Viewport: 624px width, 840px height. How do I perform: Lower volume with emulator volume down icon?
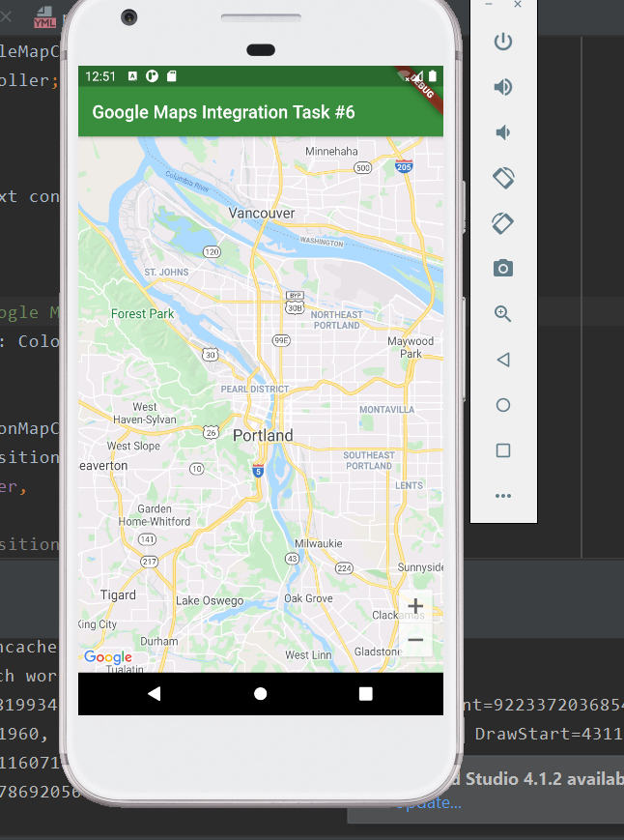(x=502, y=132)
